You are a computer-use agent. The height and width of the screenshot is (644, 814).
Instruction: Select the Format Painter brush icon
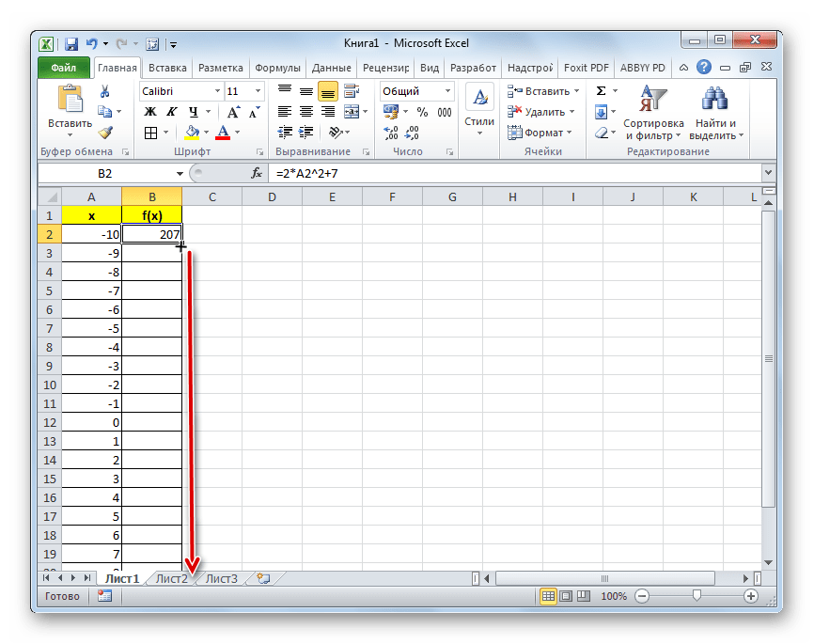tap(105, 133)
